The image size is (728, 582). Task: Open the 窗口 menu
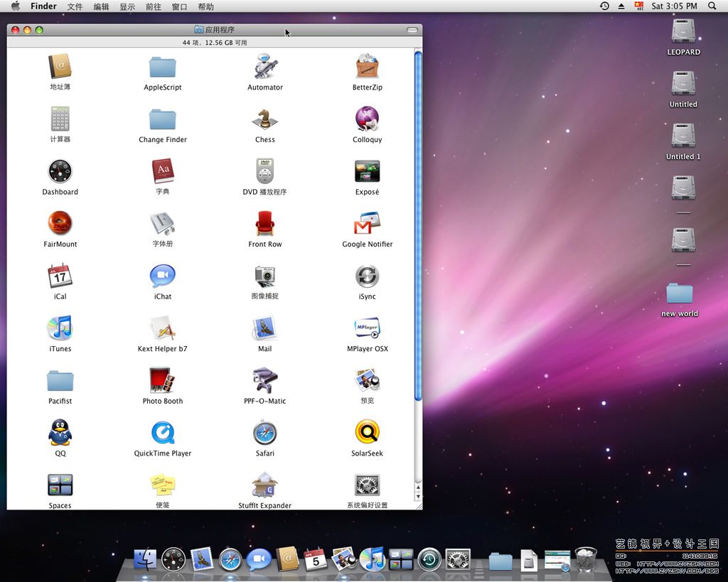click(179, 6)
